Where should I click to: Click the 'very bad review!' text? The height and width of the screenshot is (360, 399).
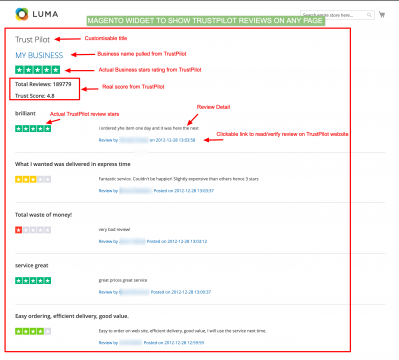pos(114,229)
